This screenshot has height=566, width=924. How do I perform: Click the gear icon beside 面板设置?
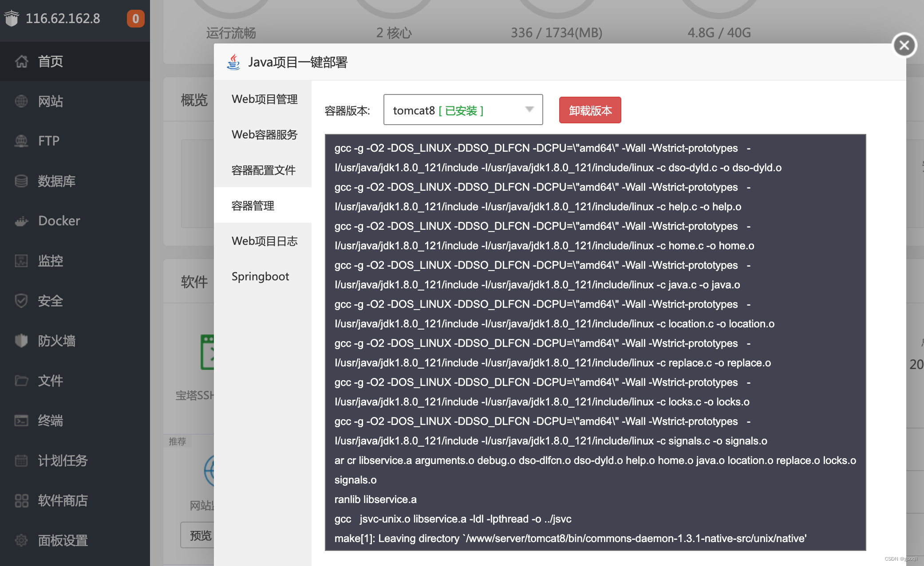click(x=21, y=540)
